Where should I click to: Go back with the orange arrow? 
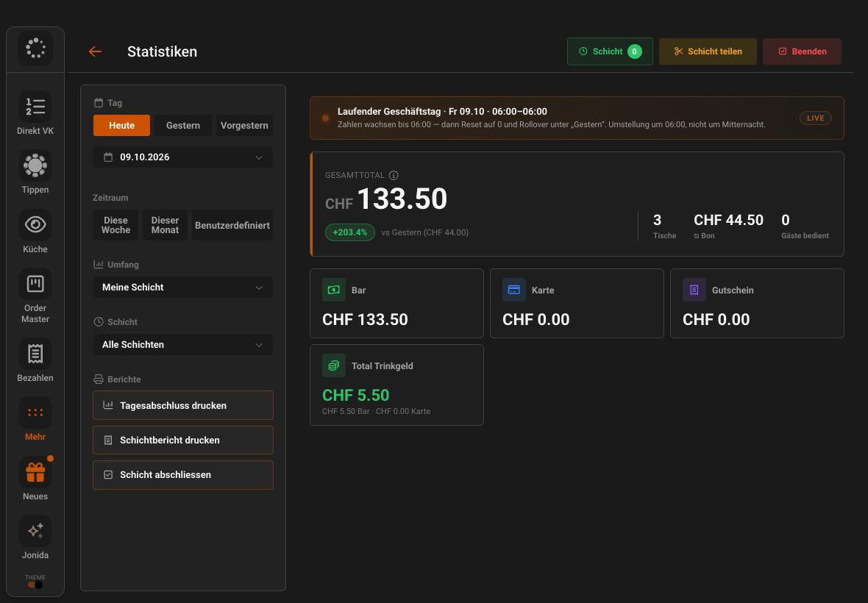click(95, 51)
